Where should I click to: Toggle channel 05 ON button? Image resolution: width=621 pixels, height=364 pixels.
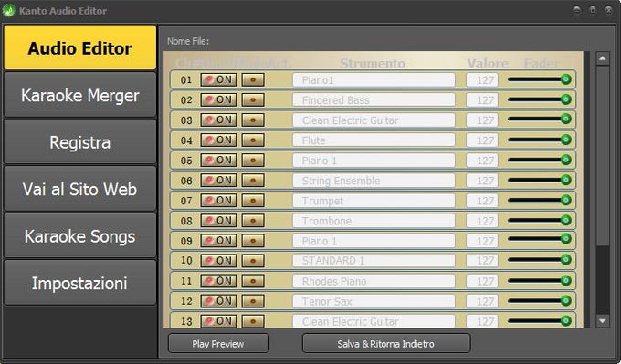(x=218, y=161)
